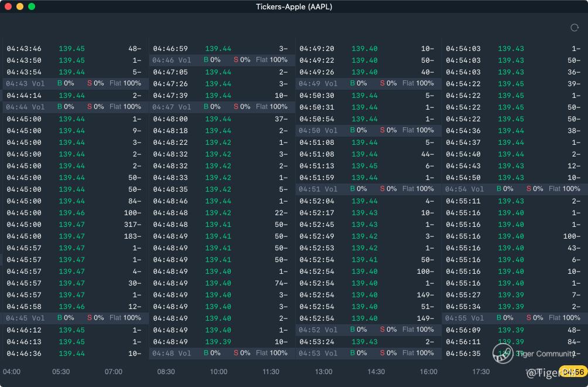Select the 04:43 Vol summary row
This screenshot has height=387, width=588.
pos(76,83)
